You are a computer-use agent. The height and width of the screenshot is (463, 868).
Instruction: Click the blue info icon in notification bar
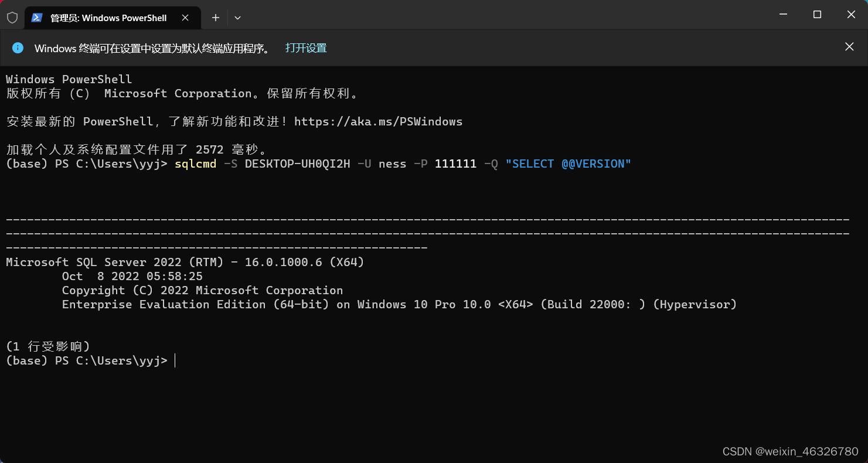pyautogui.click(x=18, y=47)
